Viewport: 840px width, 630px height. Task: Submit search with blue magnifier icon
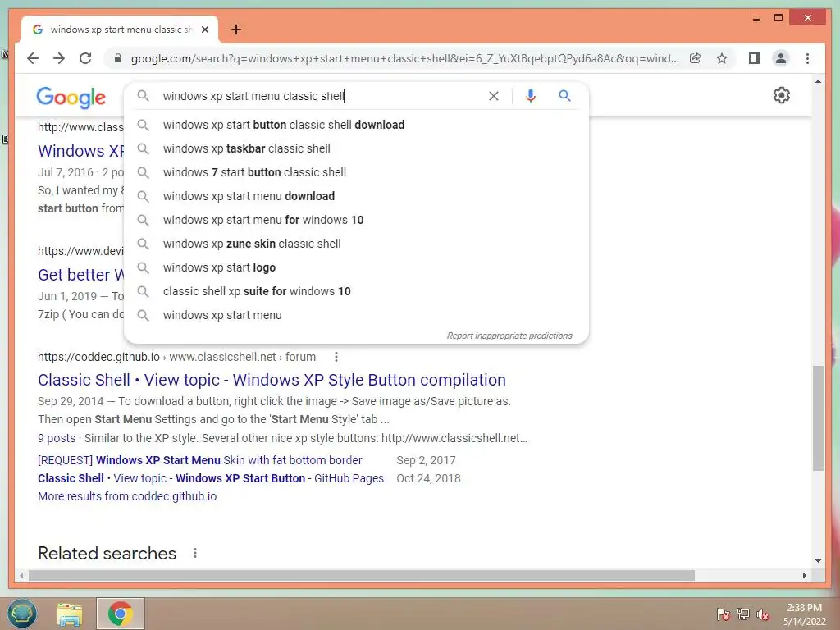click(564, 96)
